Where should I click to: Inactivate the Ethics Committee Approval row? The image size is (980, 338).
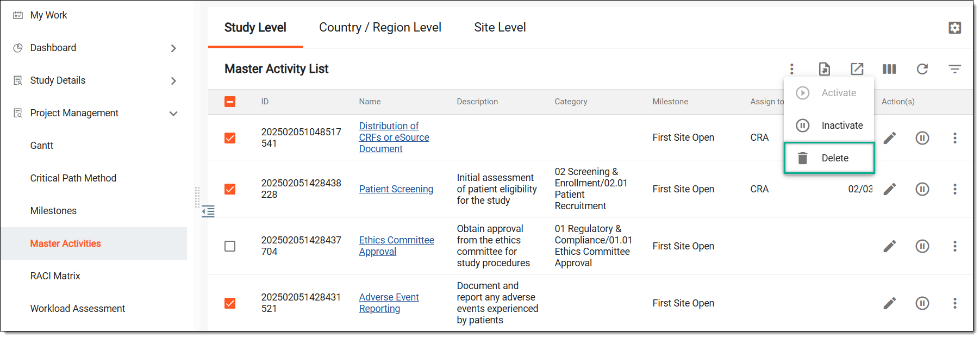[x=922, y=246]
